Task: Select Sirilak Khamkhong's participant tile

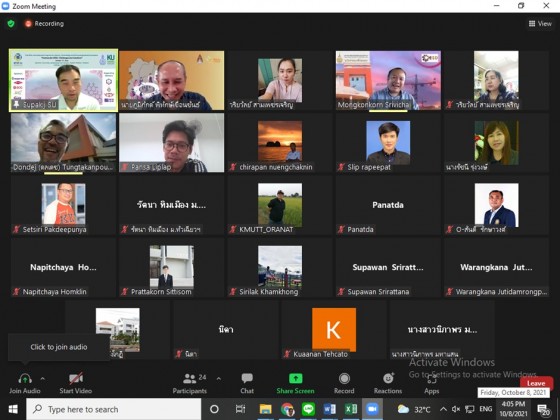Action: click(280, 268)
